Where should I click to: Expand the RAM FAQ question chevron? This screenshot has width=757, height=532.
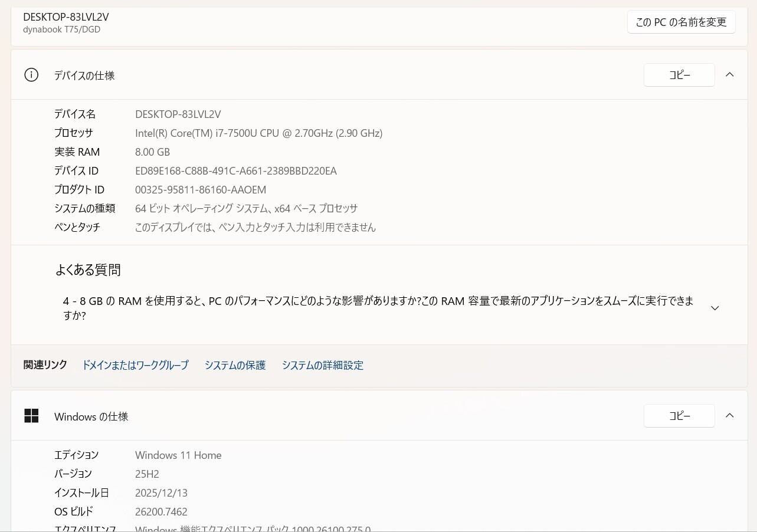tap(715, 308)
